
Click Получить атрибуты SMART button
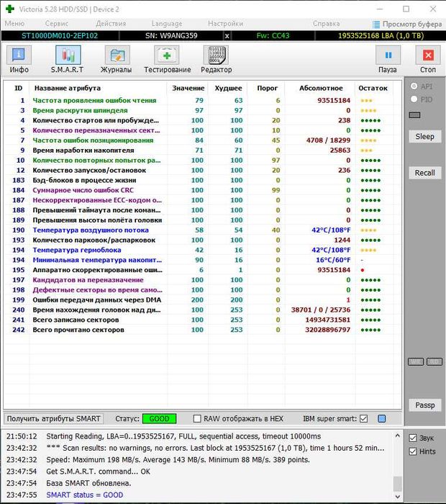tap(54, 418)
